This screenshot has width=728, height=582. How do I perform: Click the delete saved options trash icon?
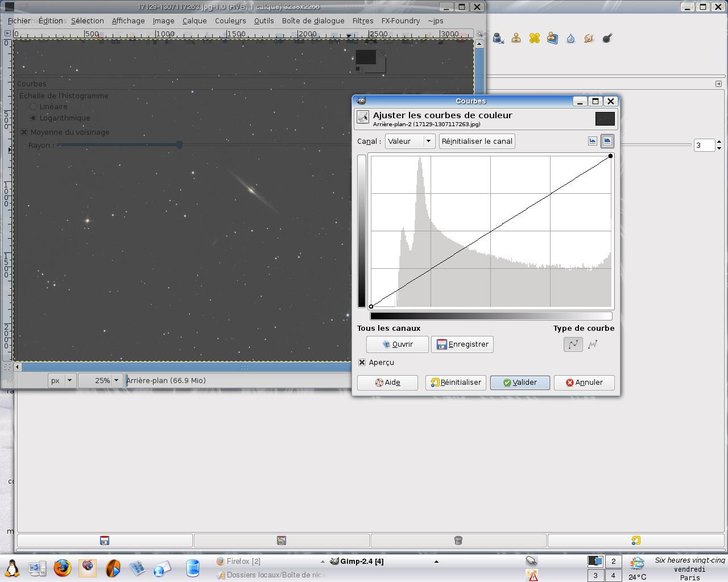[458, 541]
